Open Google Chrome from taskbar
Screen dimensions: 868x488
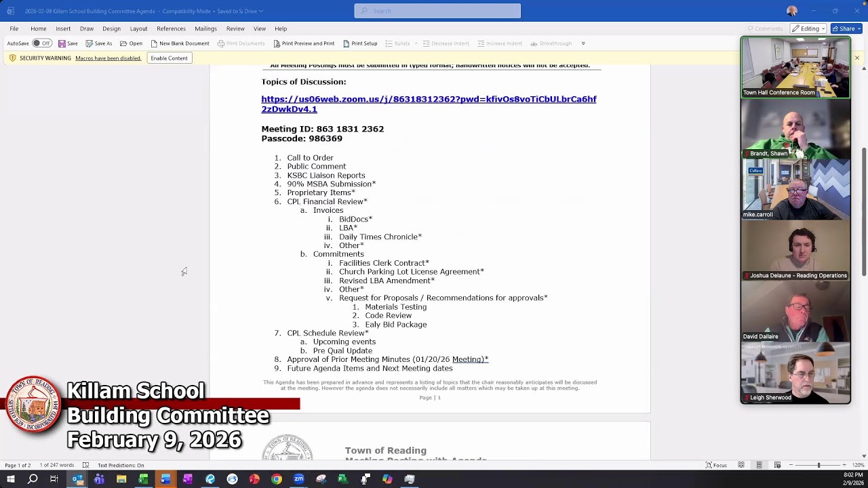pos(277,479)
